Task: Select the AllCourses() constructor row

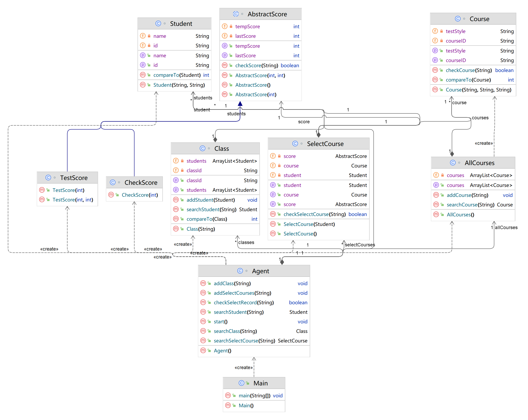Action: 460,215
